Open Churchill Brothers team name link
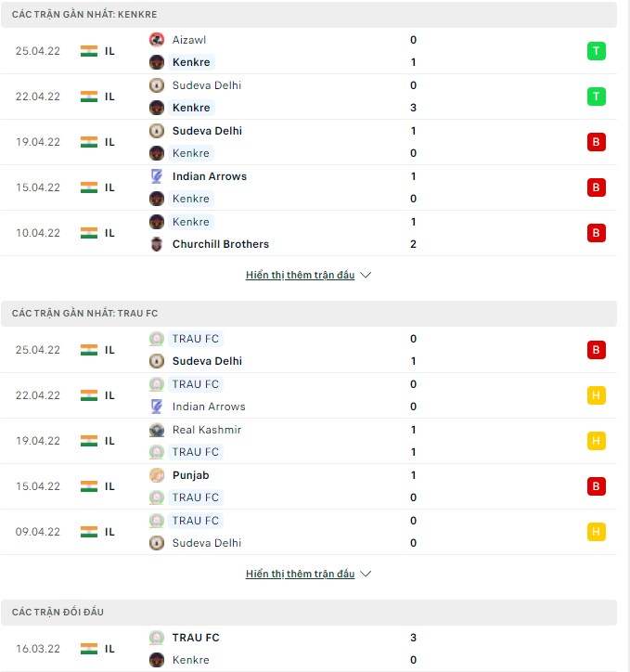This screenshot has width=630, height=672. [221, 244]
